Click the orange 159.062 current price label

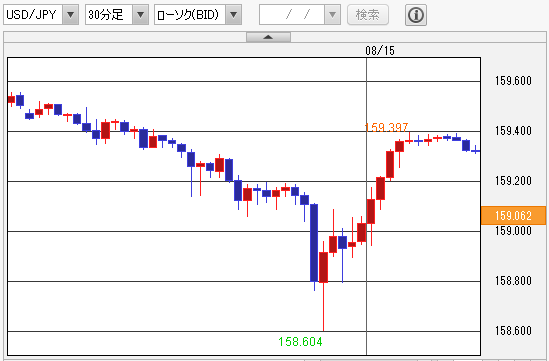click(513, 215)
